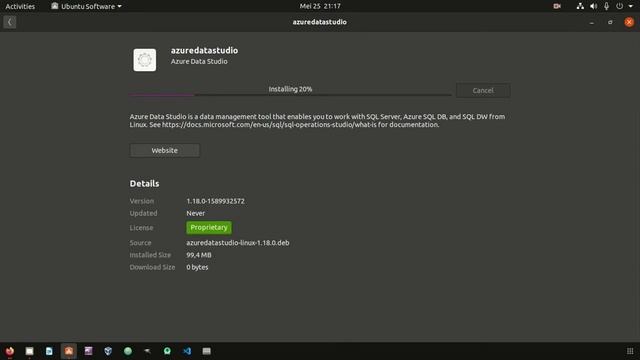Click the docs.microsoft.com URL in description

point(269,125)
